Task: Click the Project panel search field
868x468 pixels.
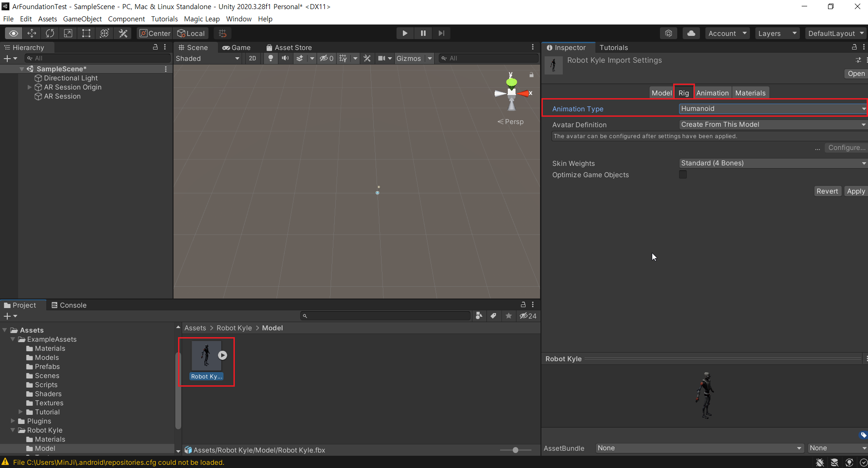Action: (x=385, y=316)
